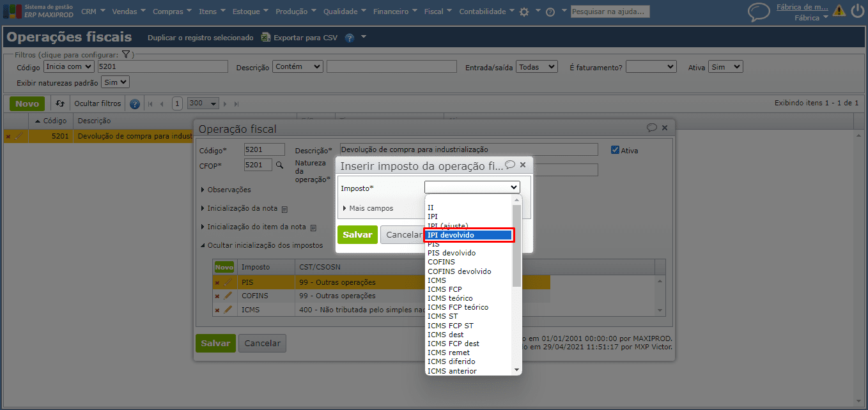Expand Inicialização do item da nota section

point(254,227)
